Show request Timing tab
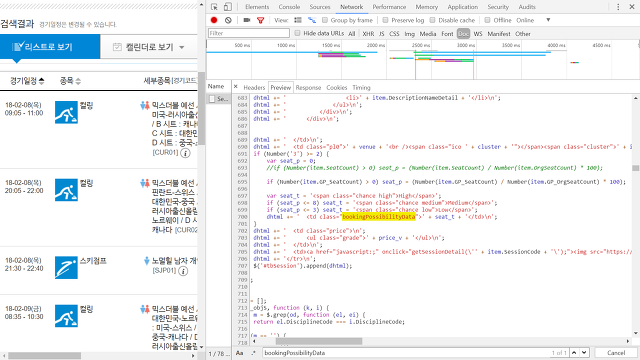This screenshot has width=640, height=360. click(x=361, y=87)
